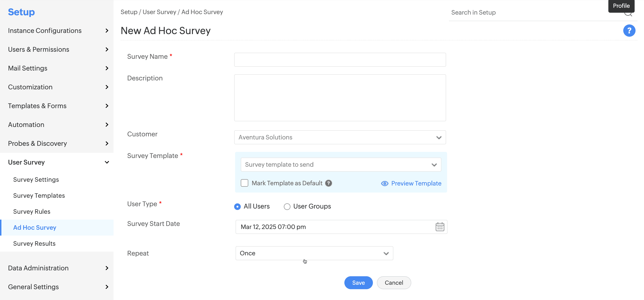Image resolution: width=644 pixels, height=300 pixels.
Task: Open the Repeat dropdown set to Once
Action: 314,253
